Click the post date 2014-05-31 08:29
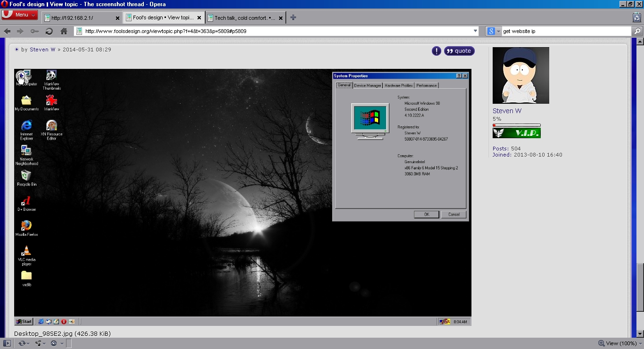Screen dimensions: 644x349 pos(87,50)
